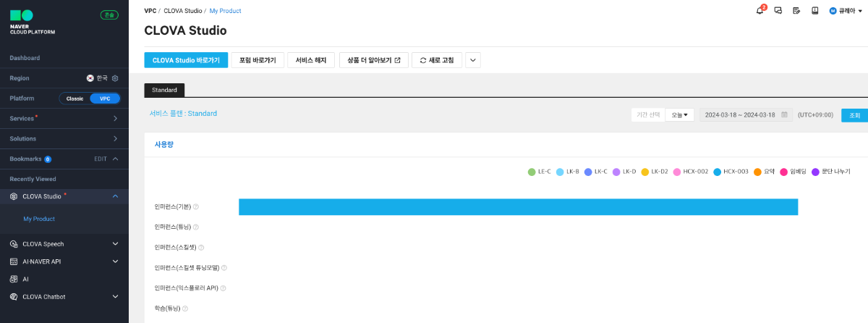Open Region settings gear icon
Viewport: 868px width, 323px height.
point(115,77)
